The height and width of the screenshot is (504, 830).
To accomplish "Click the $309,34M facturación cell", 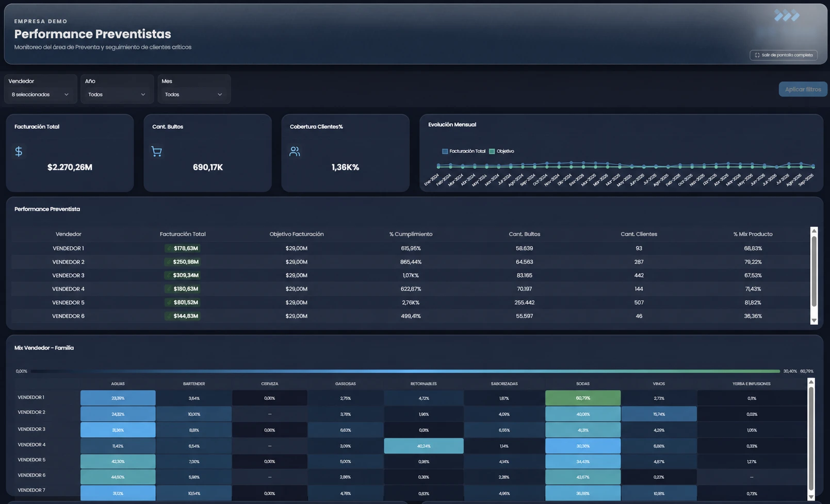I will pyautogui.click(x=183, y=275).
